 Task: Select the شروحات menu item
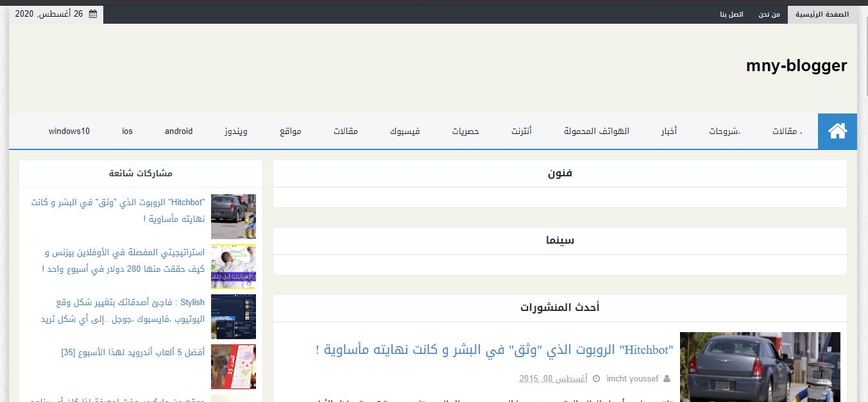724,131
